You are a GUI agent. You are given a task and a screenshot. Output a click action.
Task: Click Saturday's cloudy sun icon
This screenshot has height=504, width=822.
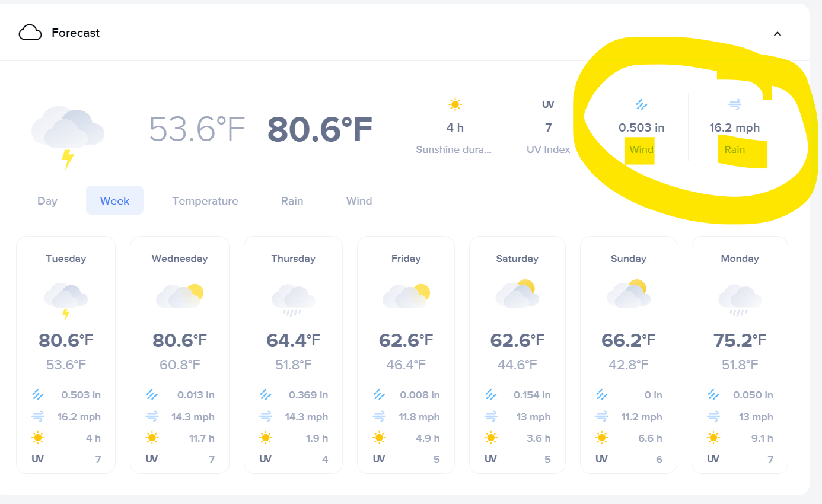(x=517, y=294)
